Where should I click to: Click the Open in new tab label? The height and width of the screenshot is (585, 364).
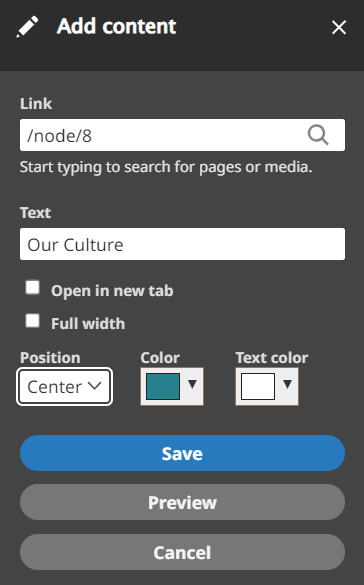(112, 291)
